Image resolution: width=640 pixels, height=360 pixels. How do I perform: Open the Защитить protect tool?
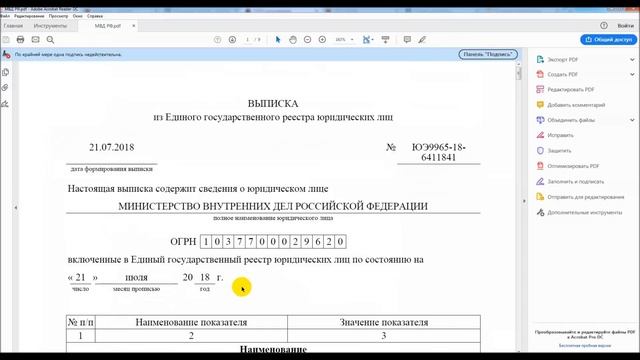click(x=559, y=151)
